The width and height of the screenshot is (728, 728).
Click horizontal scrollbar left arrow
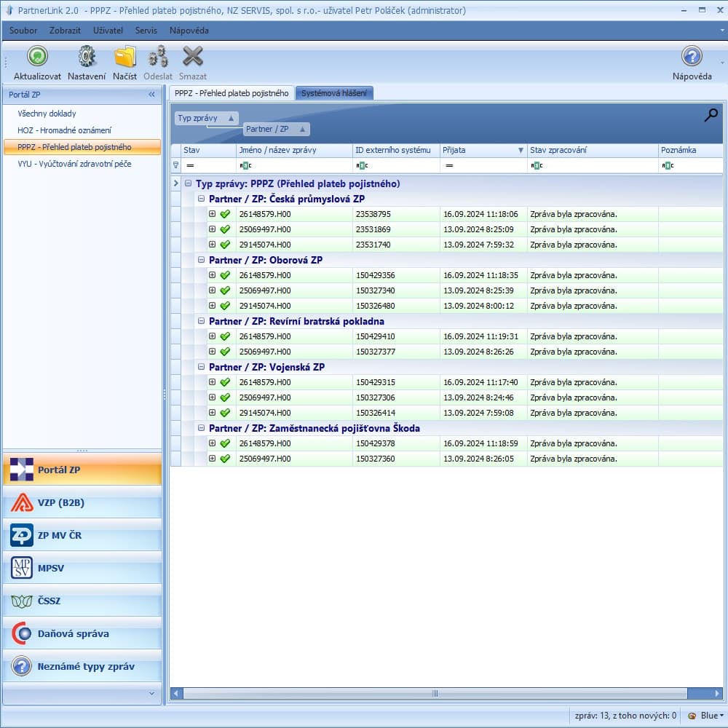click(x=176, y=694)
